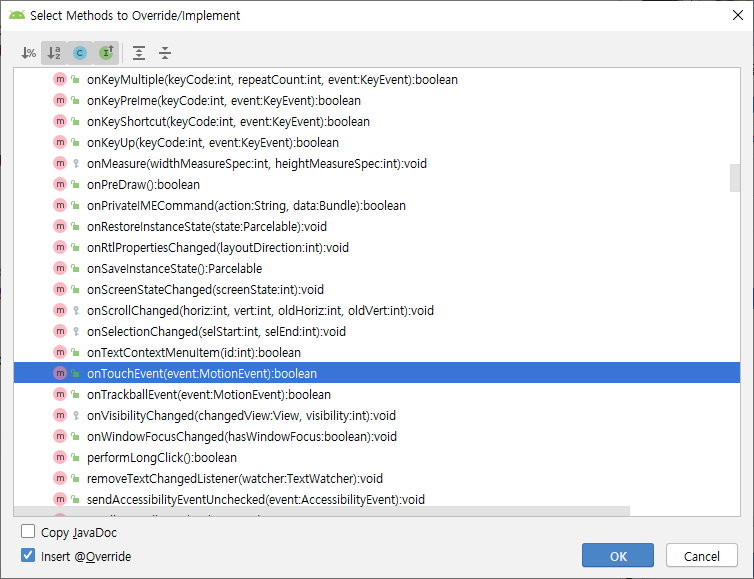Select the onKeyMultiple method row

tap(377, 79)
